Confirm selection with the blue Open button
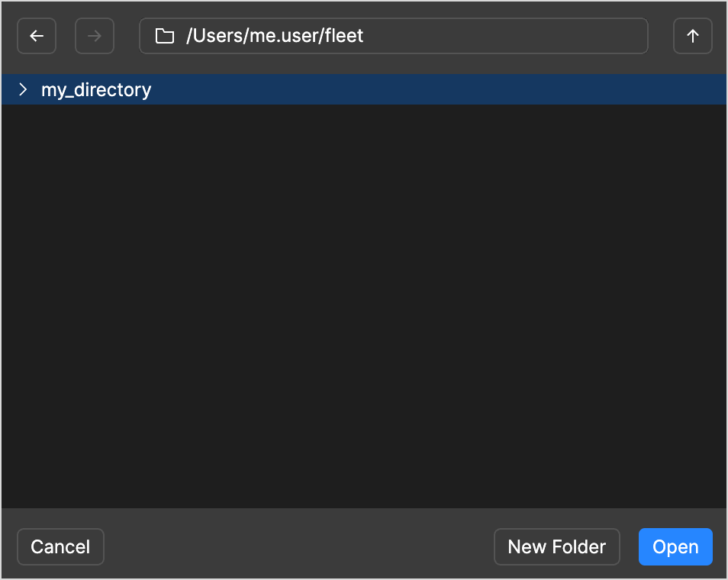 675,547
